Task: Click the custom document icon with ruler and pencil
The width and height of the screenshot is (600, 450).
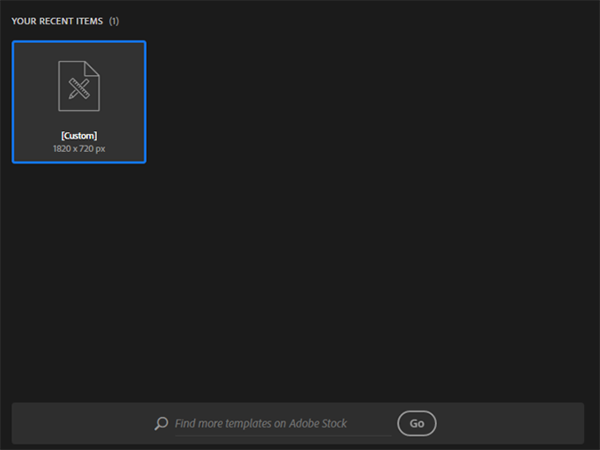Action: pyautogui.click(x=79, y=86)
